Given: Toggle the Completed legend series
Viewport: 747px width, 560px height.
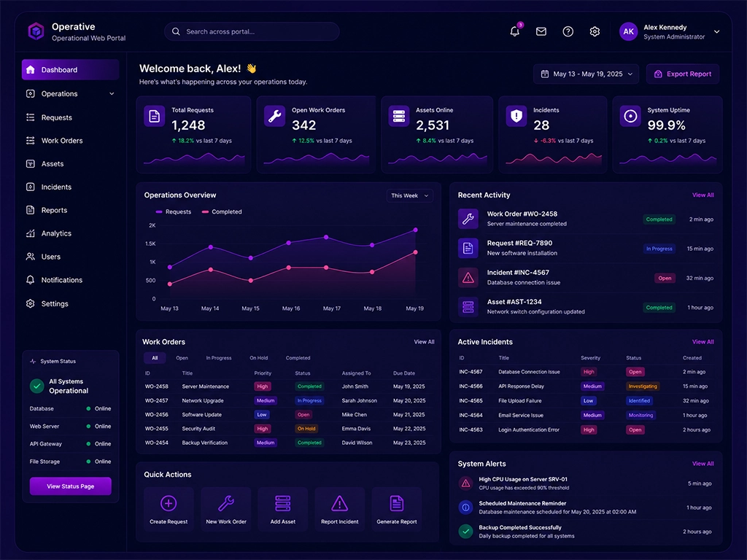Looking at the screenshot, I should click(x=222, y=212).
